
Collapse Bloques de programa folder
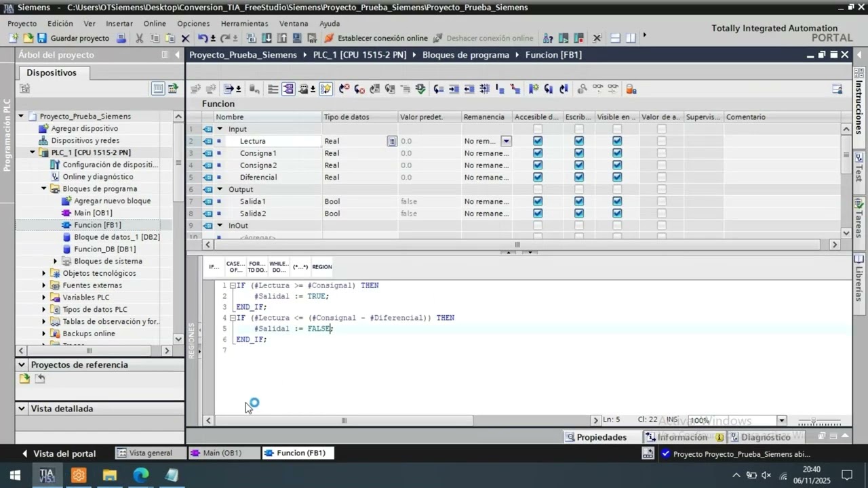pos(44,188)
